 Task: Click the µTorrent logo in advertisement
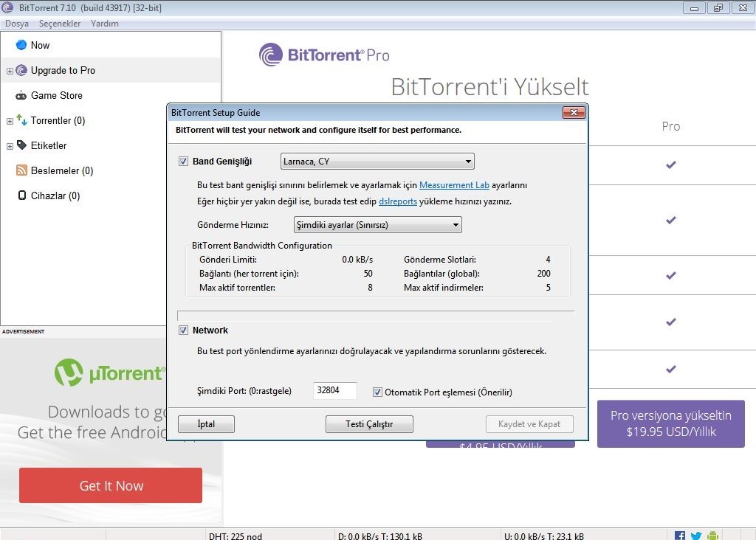(110, 373)
